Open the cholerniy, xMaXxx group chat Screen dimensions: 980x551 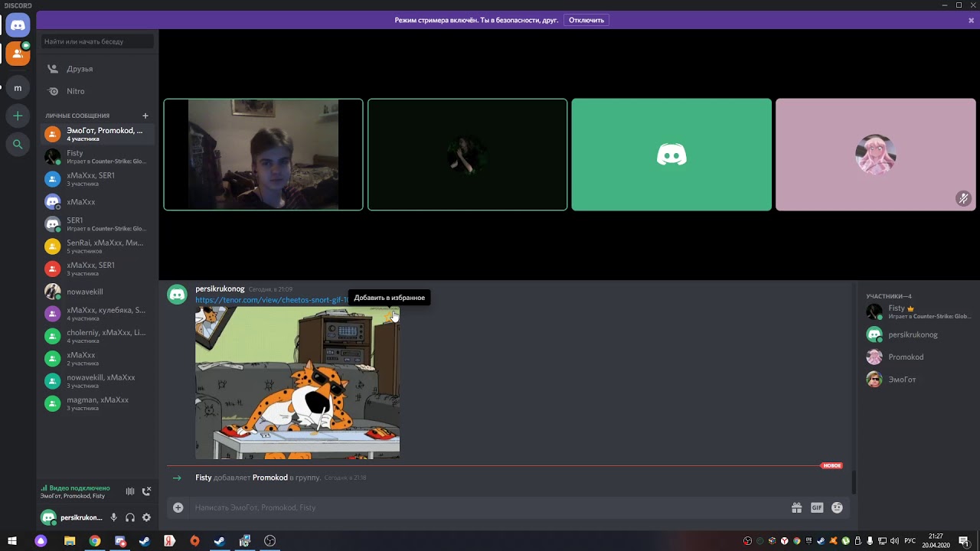point(97,336)
